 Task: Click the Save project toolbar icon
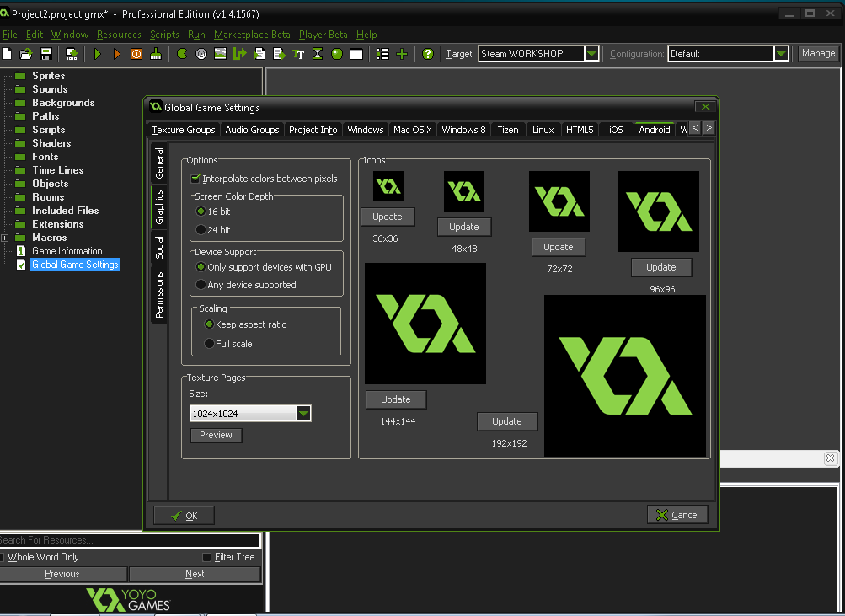pos(46,54)
